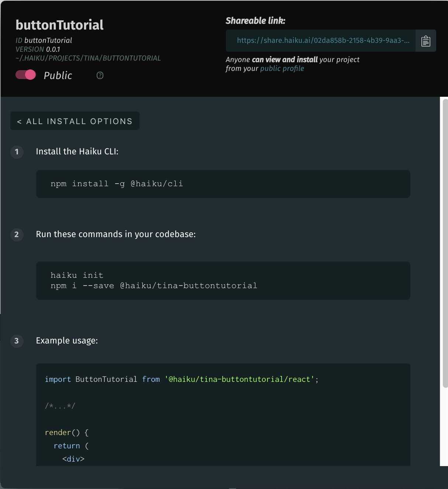Copy the shareable link with clipboard icon
Image resolution: width=448 pixels, height=489 pixels.
point(425,41)
